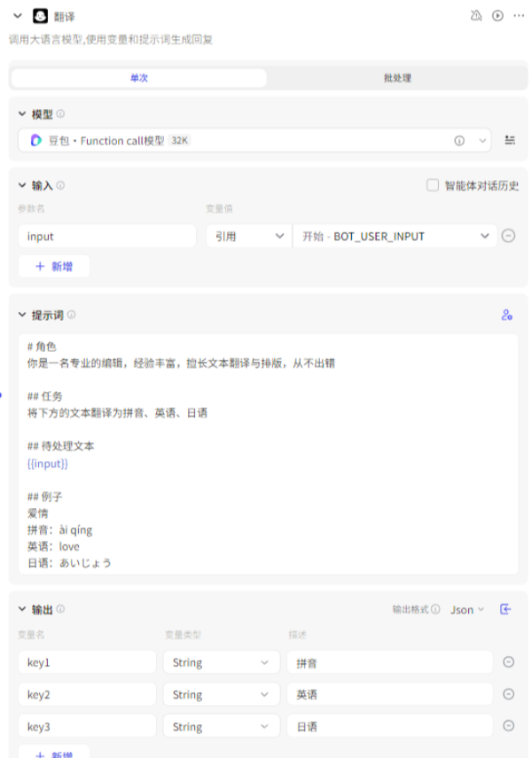This screenshot has width=532, height=758.
Task: Collapse the 翻译 node header
Action: tap(18, 15)
